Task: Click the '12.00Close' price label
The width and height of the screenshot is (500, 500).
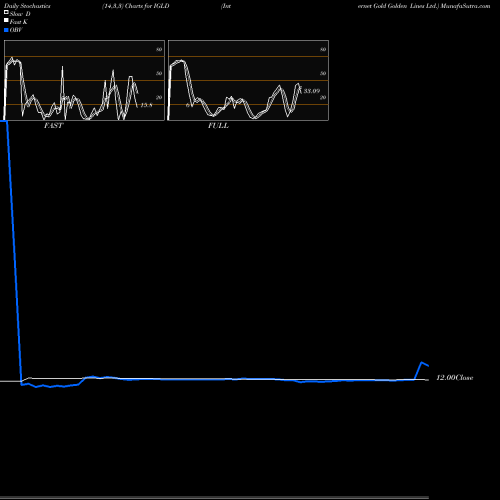Action: 455,378
